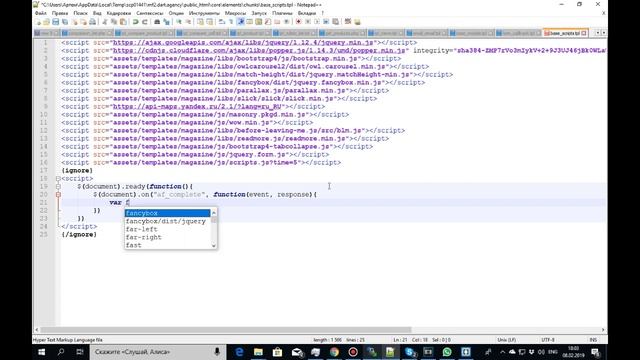Click the Save All toolbar icon

tap(65, 22)
